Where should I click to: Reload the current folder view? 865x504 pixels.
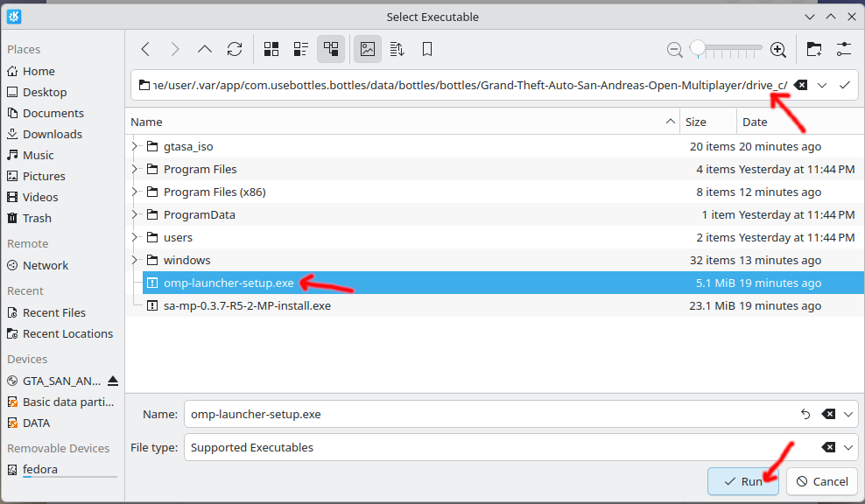tap(235, 50)
